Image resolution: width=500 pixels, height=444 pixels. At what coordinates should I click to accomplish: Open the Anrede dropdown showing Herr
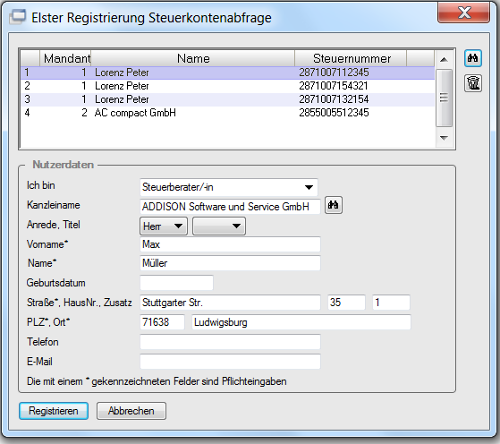(x=163, y=226)
